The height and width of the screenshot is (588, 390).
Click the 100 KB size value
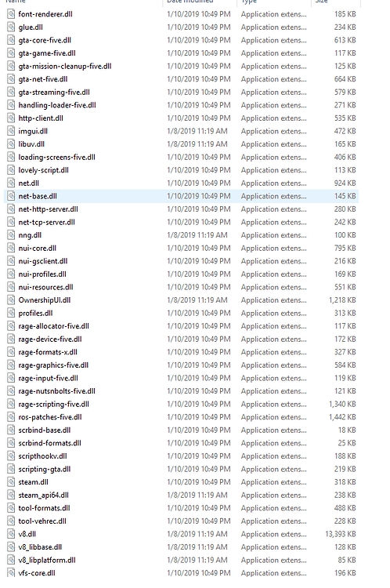click(345, 235)
